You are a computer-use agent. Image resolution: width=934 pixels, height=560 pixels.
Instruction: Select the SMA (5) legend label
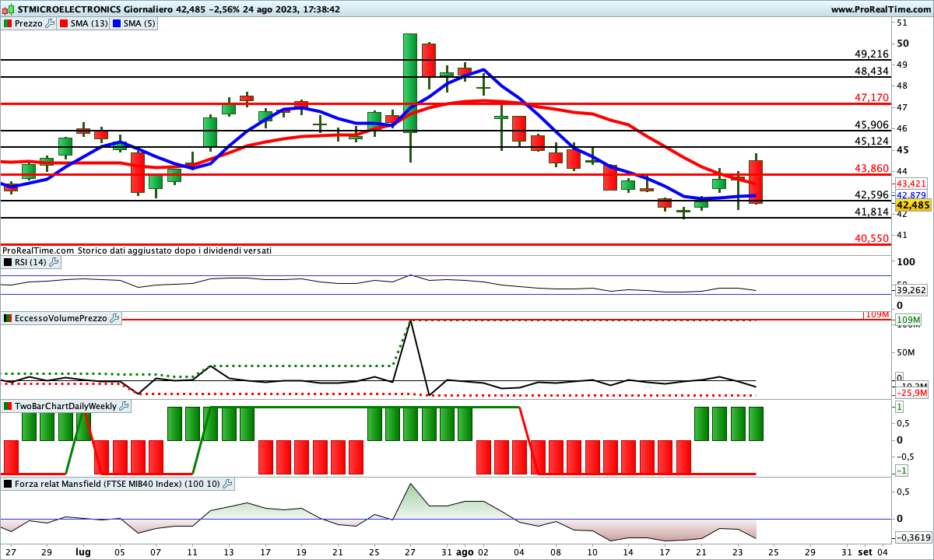click(x=139, y=23)
